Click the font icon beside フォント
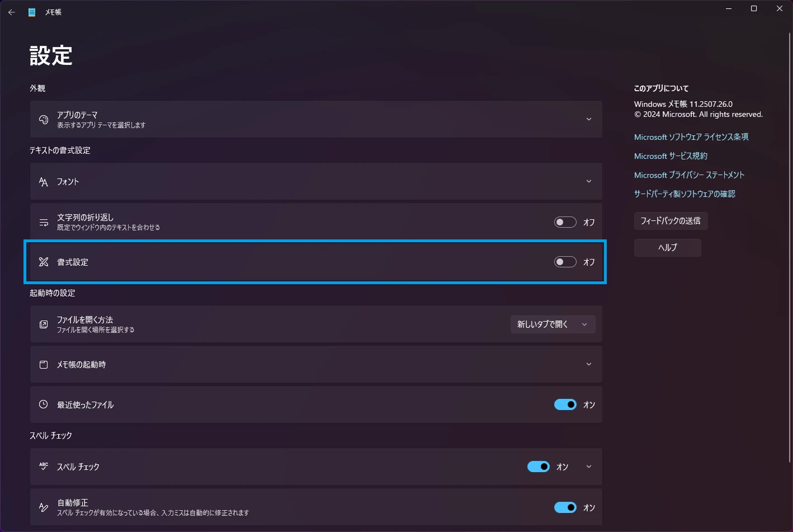 click(x=44, y=182)
